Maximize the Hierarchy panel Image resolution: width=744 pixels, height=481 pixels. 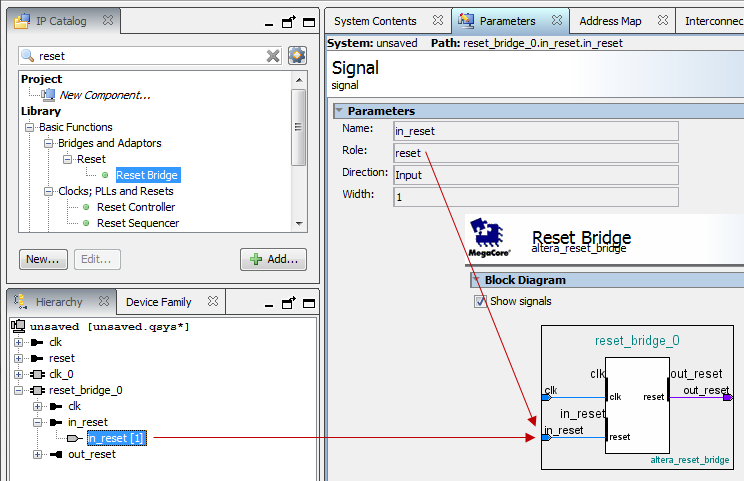click(309, 303)
